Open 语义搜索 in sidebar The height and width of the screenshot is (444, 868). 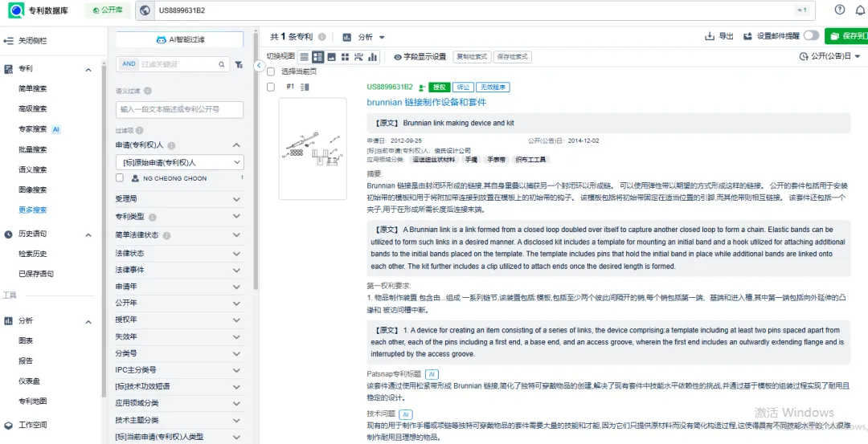pyautogui.click(x=33, y=169)
